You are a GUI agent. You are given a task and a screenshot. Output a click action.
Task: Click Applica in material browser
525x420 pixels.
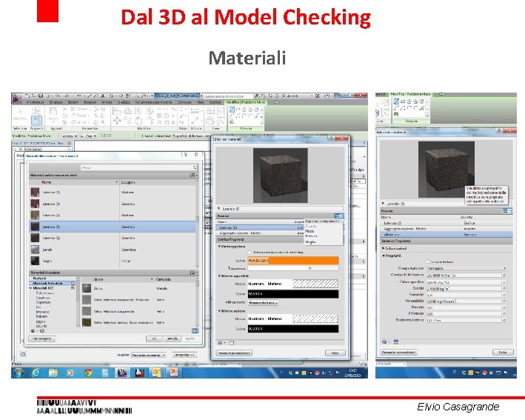click(190, 339)
